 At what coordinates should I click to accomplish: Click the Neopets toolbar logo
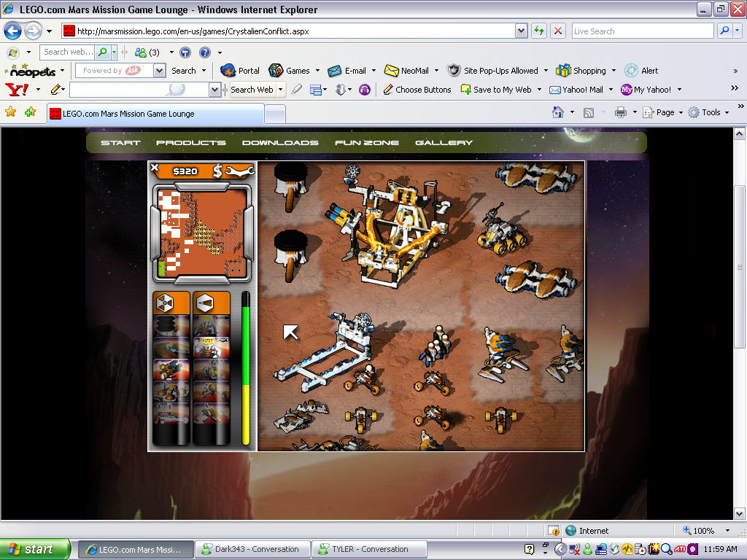[x=31, y=71]
